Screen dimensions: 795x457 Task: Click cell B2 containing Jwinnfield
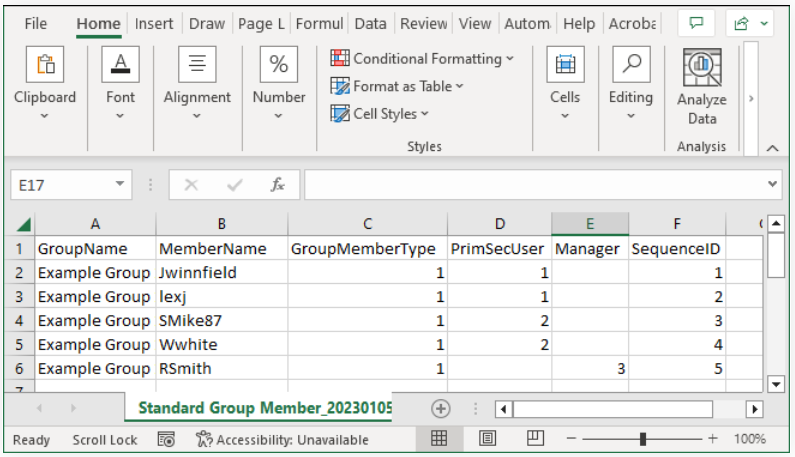tap(221, 272)
